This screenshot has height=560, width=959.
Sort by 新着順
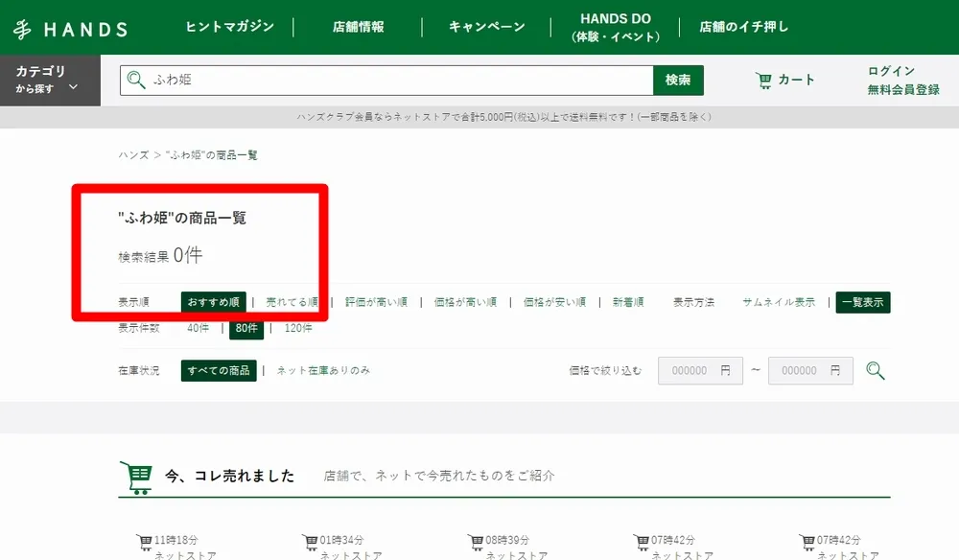point(628,302)
